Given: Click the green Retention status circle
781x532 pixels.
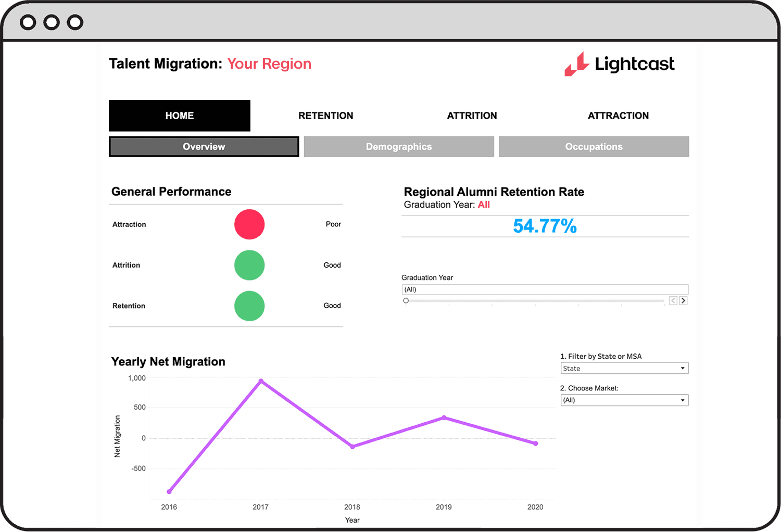Looking at the screenshot, I should coord(249,306).
